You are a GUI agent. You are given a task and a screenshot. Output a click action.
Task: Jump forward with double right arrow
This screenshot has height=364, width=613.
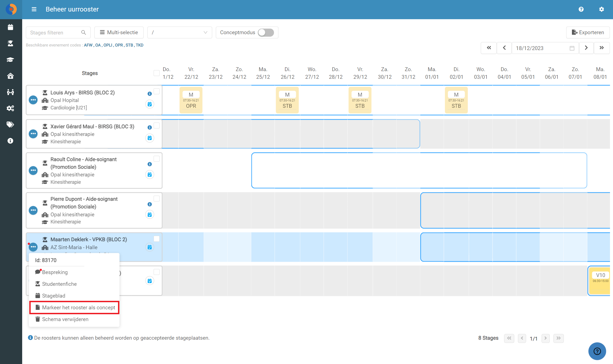[602, 48]
